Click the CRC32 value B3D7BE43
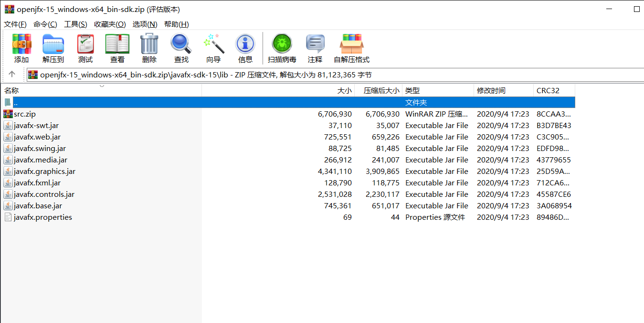Viewport: 644px width, 323px height. click(x=554, y=125)
